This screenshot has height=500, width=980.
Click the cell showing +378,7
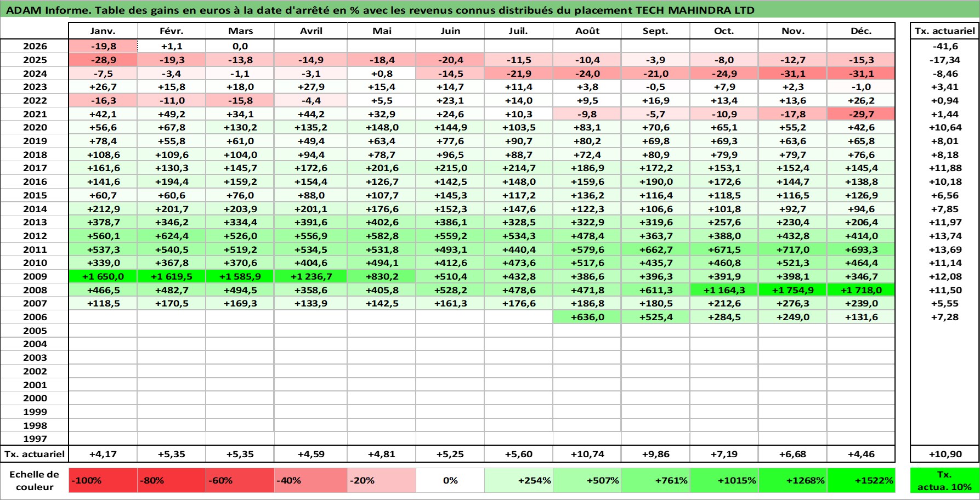click(103, 222)
